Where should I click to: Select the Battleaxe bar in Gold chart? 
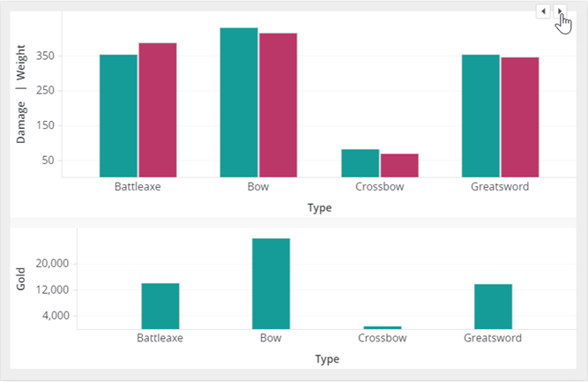click(x=160, y=306)
